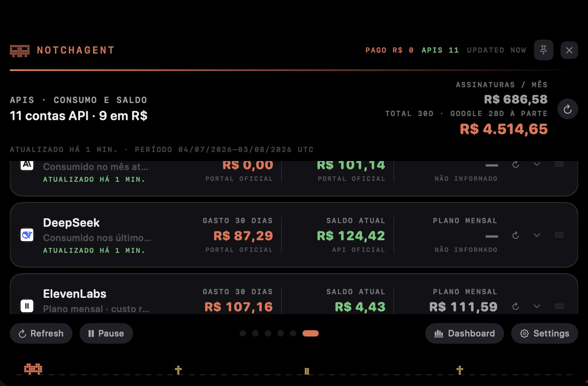Expand the DeepSeek card details
Image resolution: width=588 pixels, height=386 pixels.
pos(537,235)
